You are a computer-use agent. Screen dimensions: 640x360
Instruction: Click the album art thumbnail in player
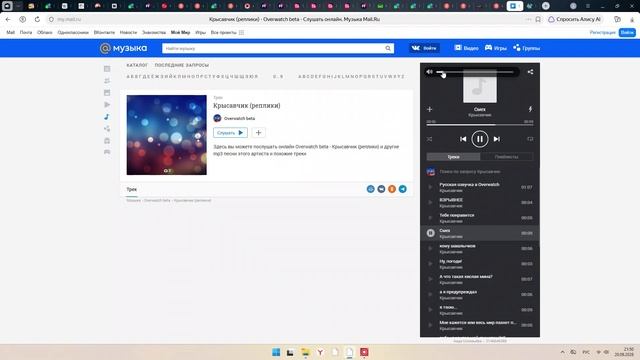point(480,87)
